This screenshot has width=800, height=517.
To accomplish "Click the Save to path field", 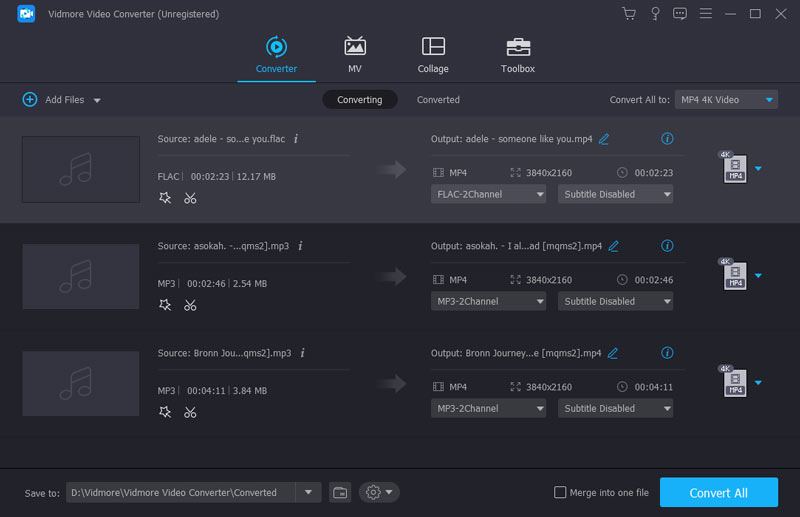I will 181,493.
